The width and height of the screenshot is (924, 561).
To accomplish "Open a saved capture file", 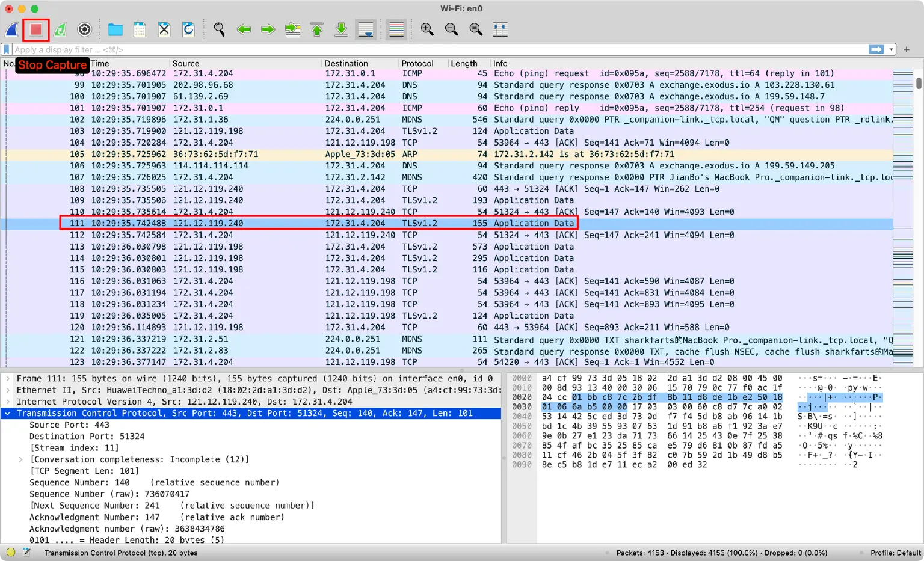I will pos(115,29).
